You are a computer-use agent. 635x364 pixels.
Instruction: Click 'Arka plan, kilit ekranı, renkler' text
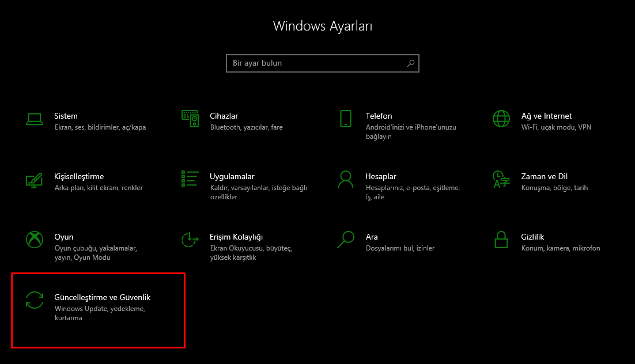(x=99, y=188)
